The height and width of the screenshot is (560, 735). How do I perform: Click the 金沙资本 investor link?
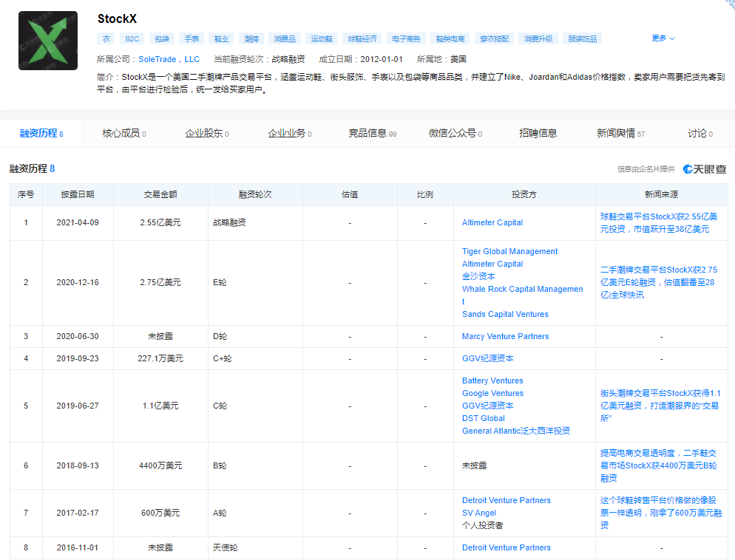click(x=478, y=276)
